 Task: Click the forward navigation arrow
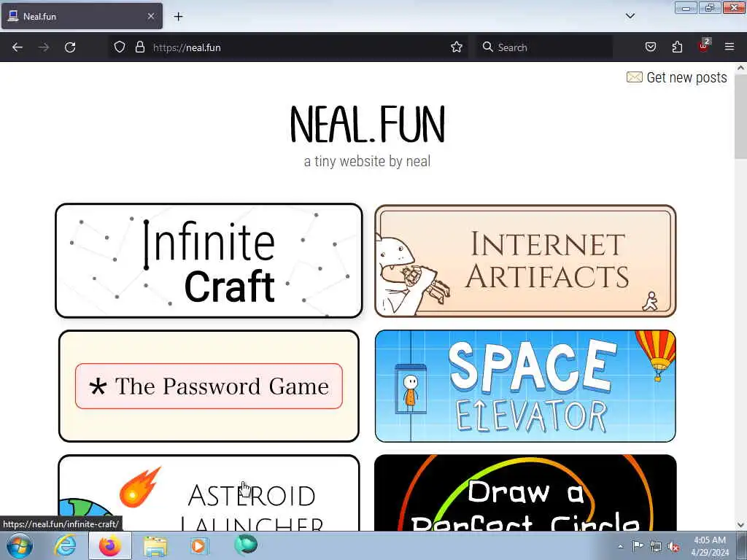pyautogui.click(x=44, y=47)
